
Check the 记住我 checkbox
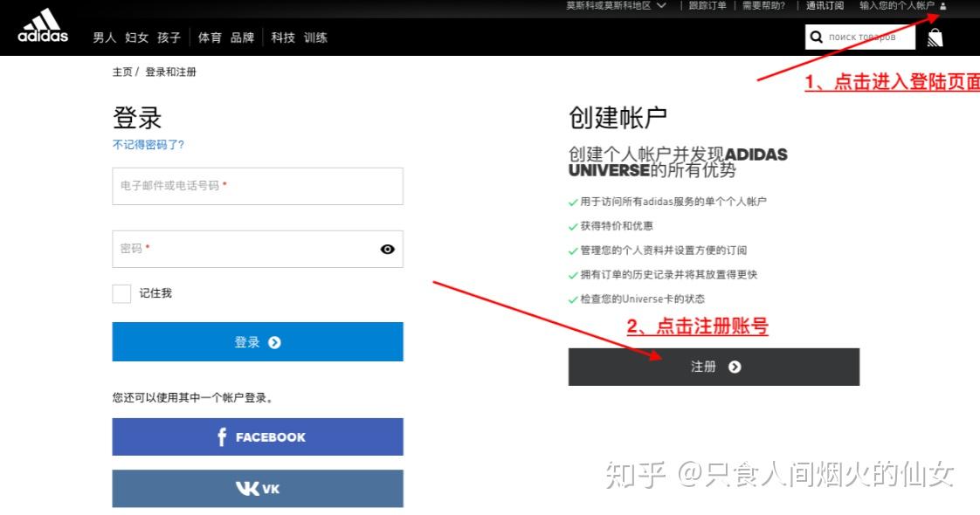pos(121,293)
